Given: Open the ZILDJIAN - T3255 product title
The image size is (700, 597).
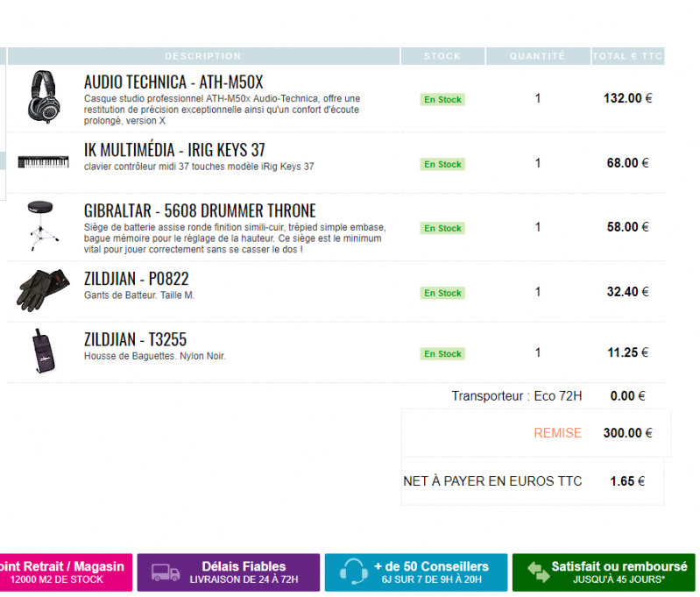Looking at the screenshot, I should pyautogui.click(x=135, y=339).
